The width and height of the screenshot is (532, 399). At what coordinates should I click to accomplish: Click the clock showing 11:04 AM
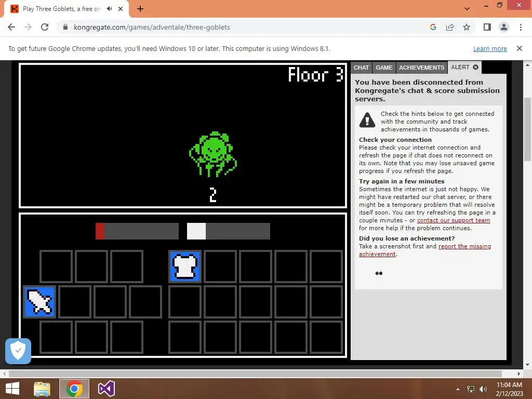coord(509,385)
